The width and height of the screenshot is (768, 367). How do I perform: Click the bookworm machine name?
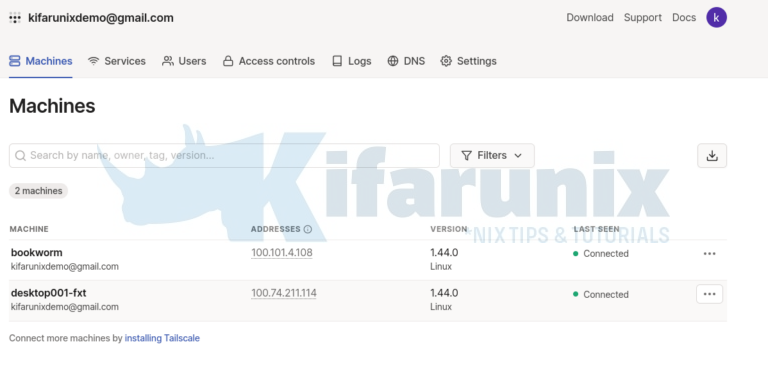coord(37,253)
